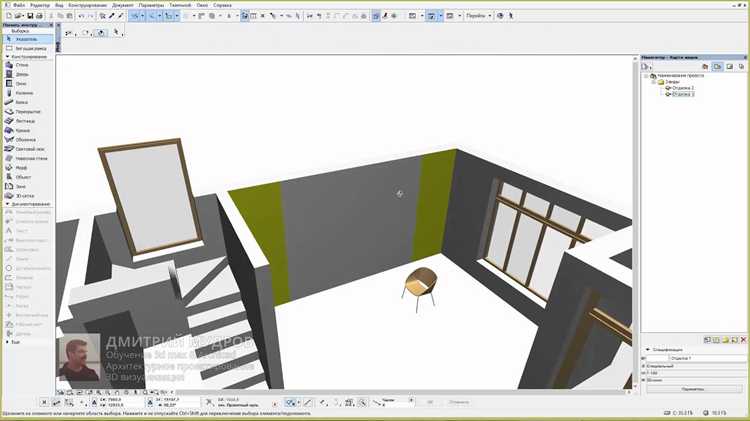Open the Редактор menu
Image resolution: width=750 pixels, height=421 pixels.
click(x=40, y=5)
